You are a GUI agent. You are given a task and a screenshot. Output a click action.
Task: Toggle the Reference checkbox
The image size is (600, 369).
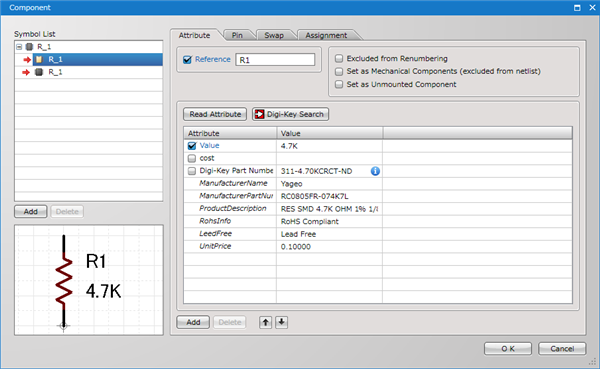click(x=187, y=60)
